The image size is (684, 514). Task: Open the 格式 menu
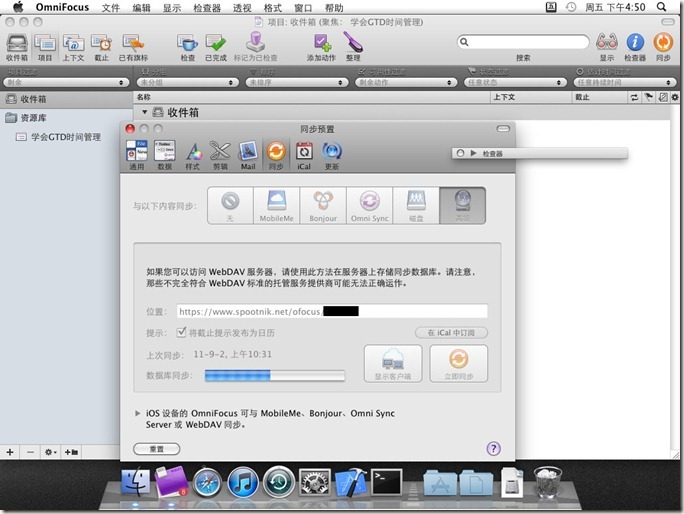point(273,7)
